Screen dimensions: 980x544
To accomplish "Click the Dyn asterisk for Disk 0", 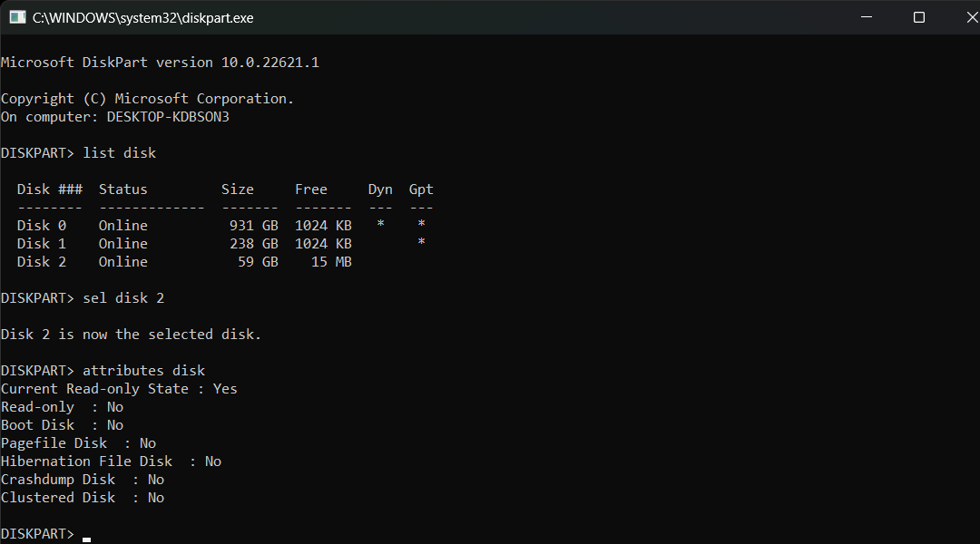I will click(x=380, y=224).
